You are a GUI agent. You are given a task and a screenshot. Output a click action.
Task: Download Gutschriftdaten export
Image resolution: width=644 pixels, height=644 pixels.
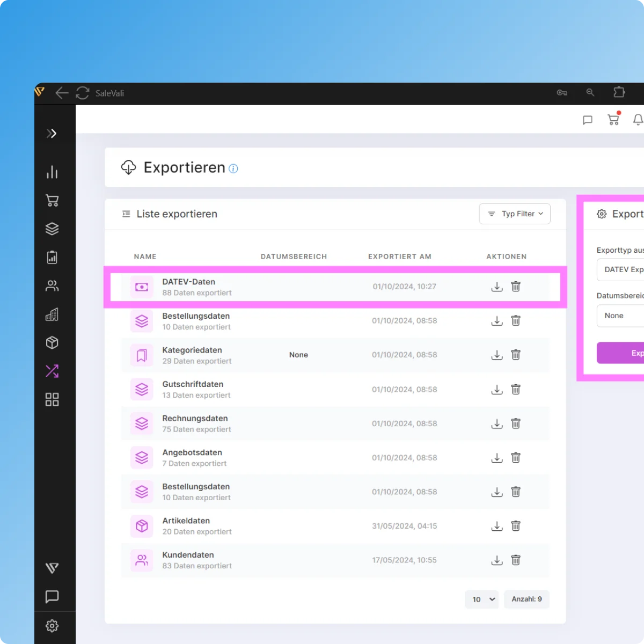(497, 390)
